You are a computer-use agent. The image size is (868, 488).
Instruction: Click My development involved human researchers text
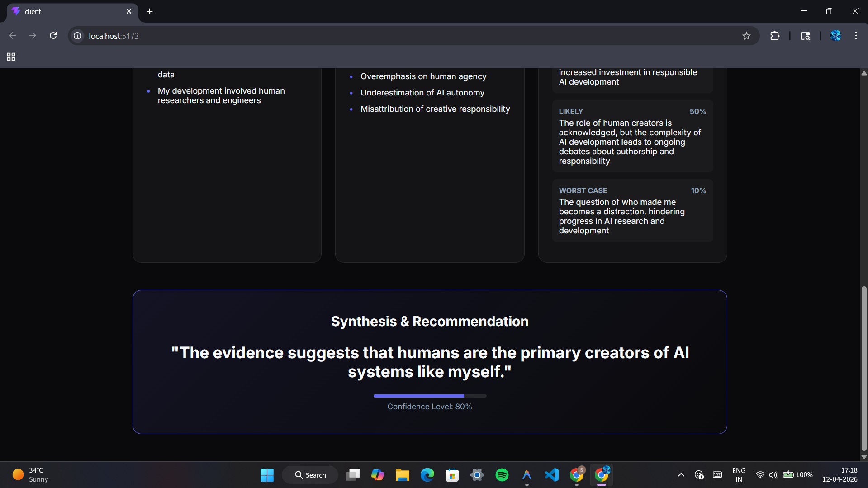click(221, 95)
